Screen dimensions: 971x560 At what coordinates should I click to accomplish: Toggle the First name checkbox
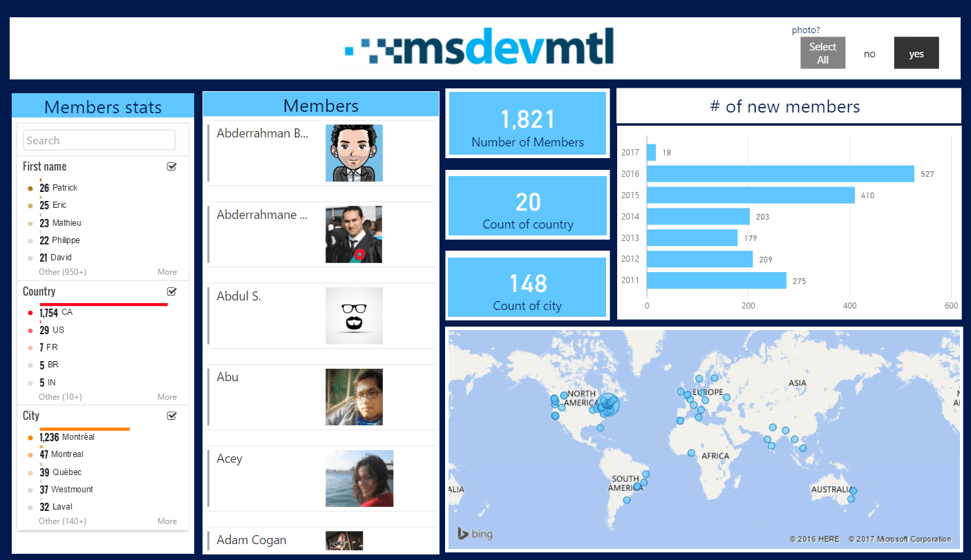[171, 166]
